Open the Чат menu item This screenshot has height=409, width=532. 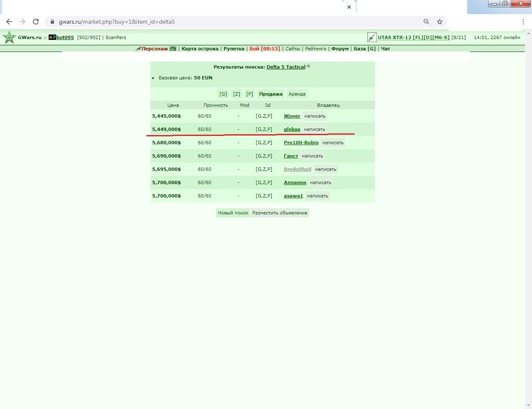(x=386, y=49)
